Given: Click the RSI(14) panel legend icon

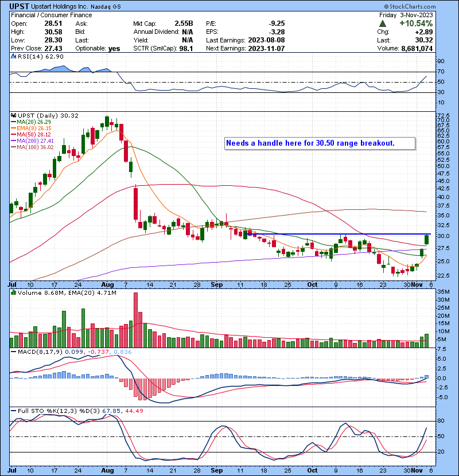Looking at the screenshot, I should [14, 56].
